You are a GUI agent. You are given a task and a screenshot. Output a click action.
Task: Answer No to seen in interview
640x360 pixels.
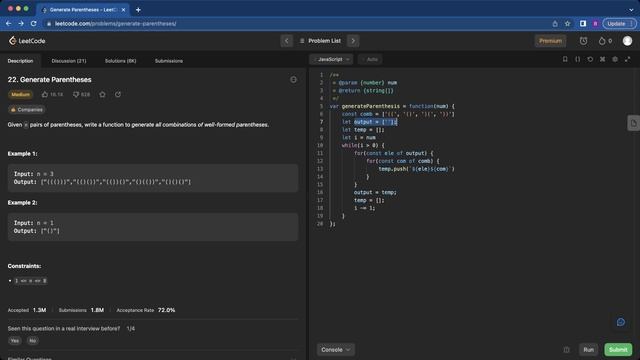click(x=33, y=341)
